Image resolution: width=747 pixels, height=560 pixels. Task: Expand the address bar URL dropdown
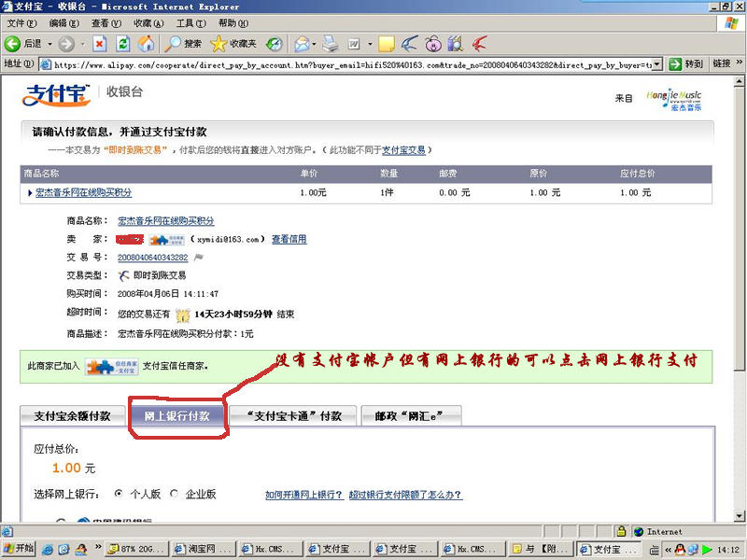pos(657,63)
